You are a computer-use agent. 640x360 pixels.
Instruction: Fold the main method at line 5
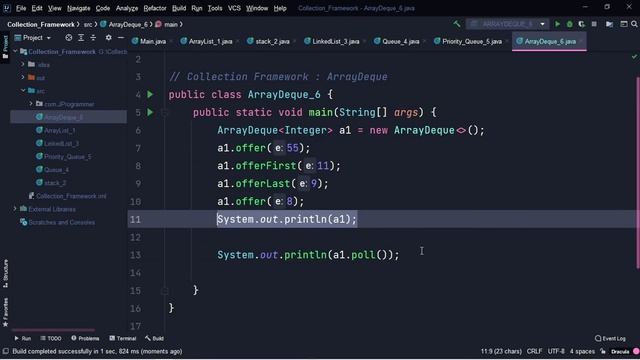[x=164, y=113]
